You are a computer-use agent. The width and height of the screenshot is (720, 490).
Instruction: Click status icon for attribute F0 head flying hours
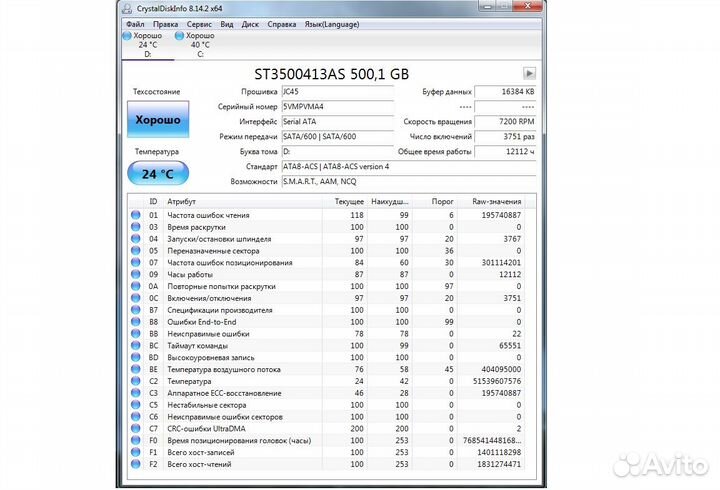point(135,440)
